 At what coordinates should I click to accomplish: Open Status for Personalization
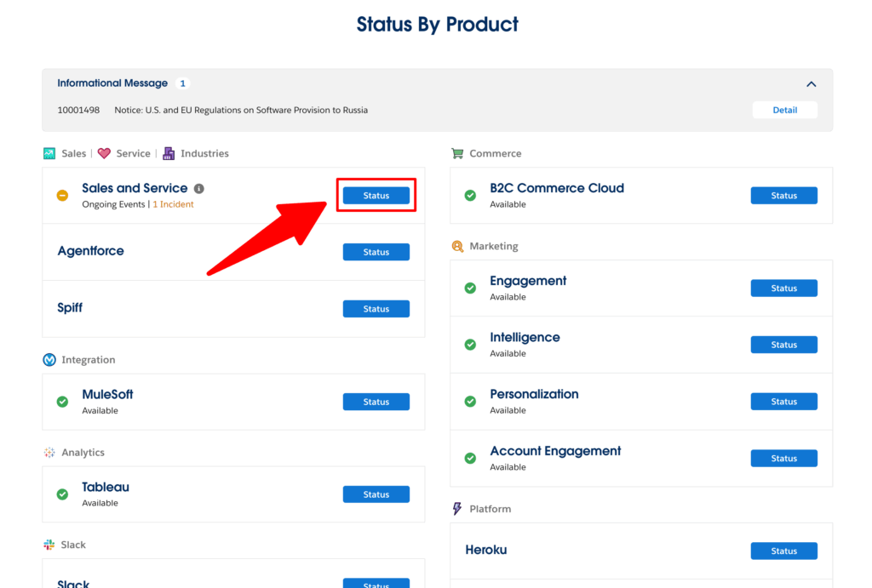pyautogui.click(x=783, y=402)
